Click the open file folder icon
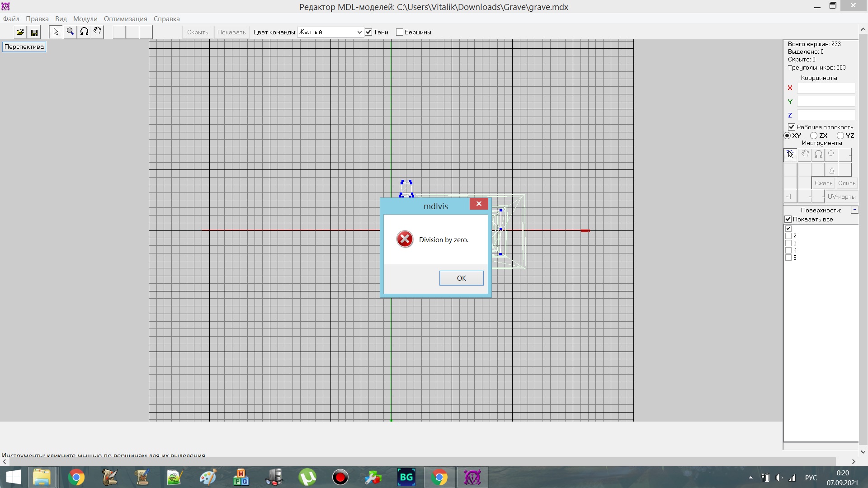868x488 pixels. (20, 32)
